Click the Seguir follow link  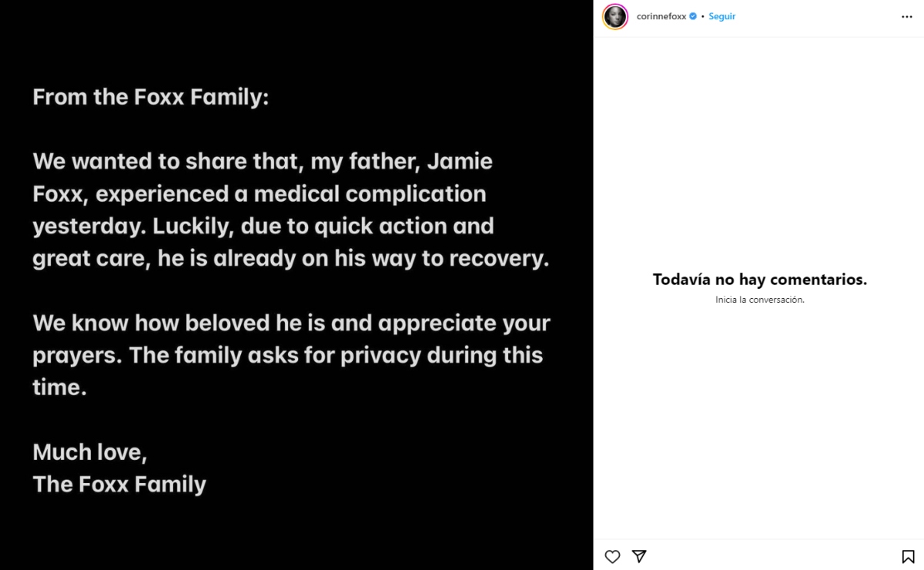722,16
